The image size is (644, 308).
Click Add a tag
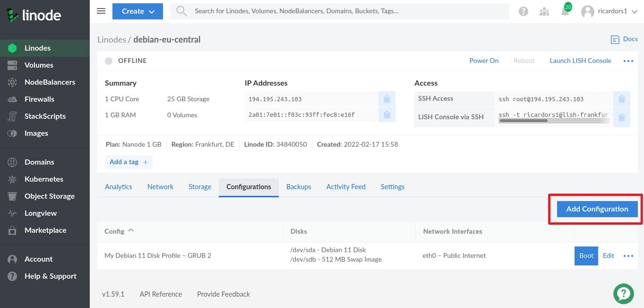(129, 162)
